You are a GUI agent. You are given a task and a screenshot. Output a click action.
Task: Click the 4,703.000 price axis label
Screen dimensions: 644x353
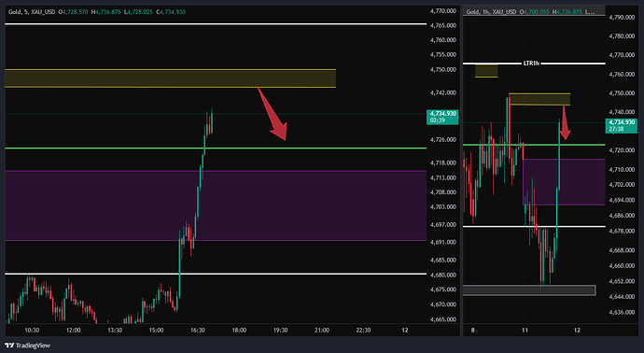click(443, 207)
